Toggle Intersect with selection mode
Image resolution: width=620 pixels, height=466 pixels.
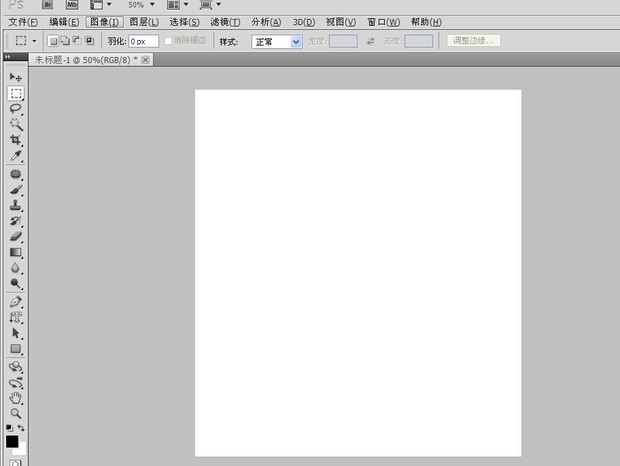[x=89, y=41]
